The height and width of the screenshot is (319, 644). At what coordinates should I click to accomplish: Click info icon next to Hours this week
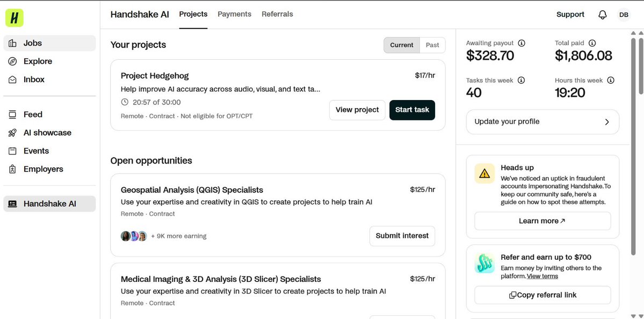tap(611, 80)
